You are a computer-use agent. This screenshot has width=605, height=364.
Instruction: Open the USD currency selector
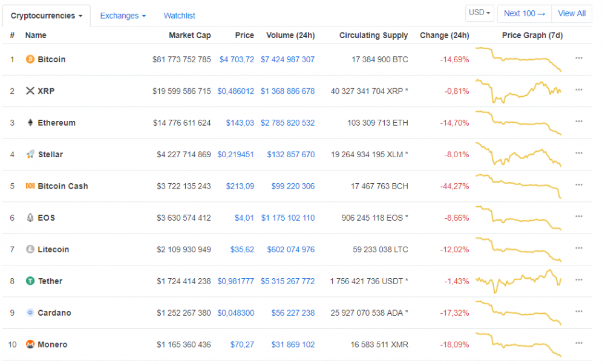click(479, 13)
